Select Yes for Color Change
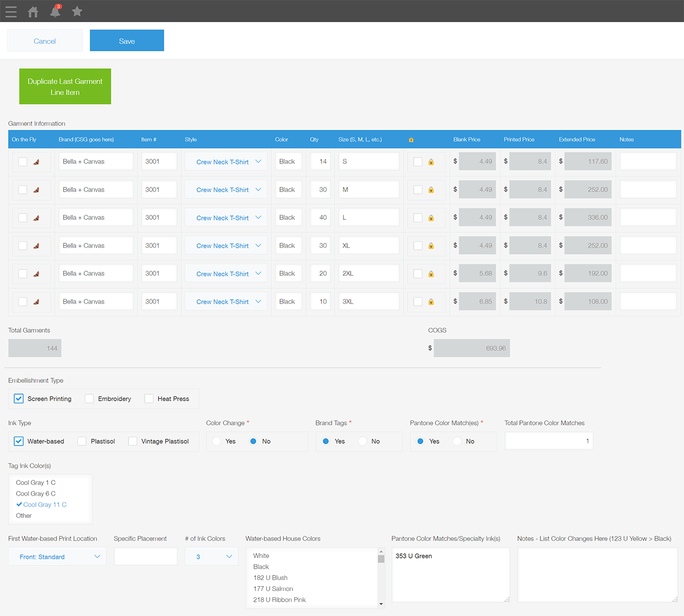The width and height of the screenshot is (684, 616). (217, 441)
